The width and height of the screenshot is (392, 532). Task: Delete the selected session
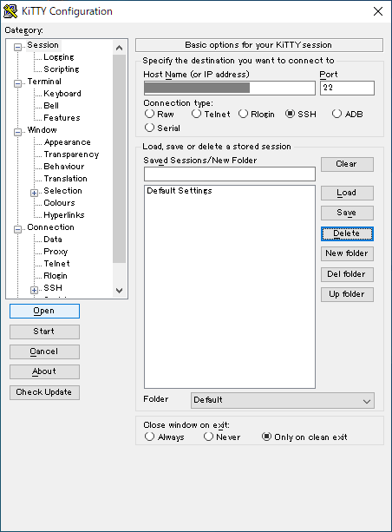coord(347,233)
